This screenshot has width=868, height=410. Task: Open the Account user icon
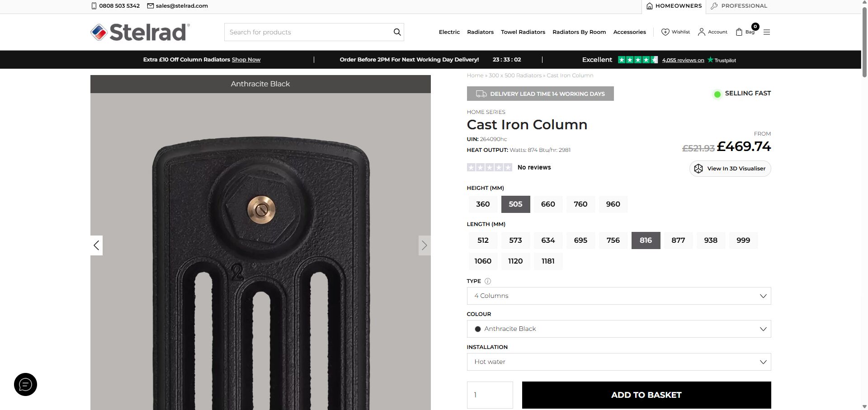[x=701, y=32]
